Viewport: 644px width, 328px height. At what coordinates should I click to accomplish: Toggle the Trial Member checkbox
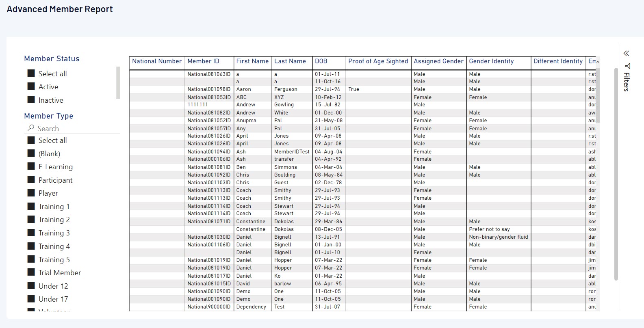[x=31, y=272]
